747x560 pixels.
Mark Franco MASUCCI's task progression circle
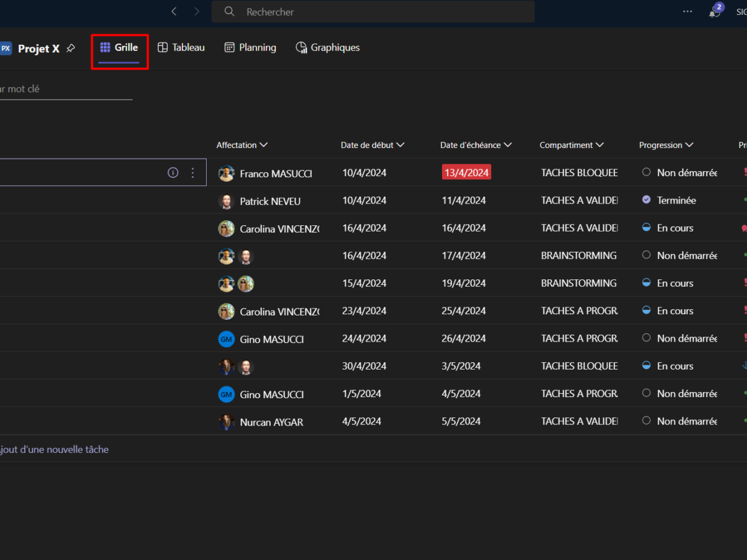646,172
